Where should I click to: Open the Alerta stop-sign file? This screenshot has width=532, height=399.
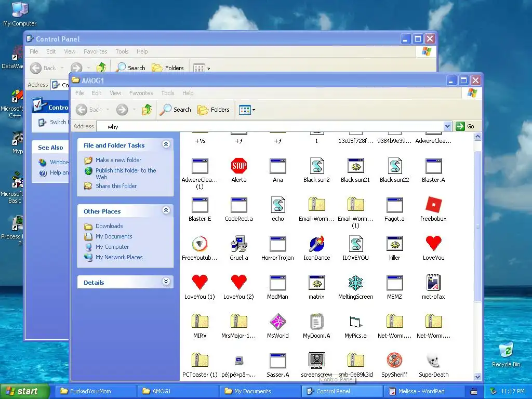(x=239, y=166)
